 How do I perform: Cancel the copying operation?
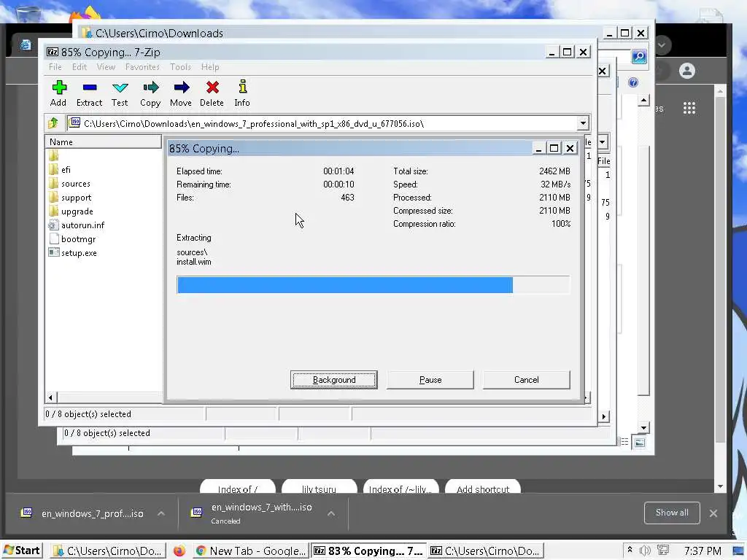point(527,380)
